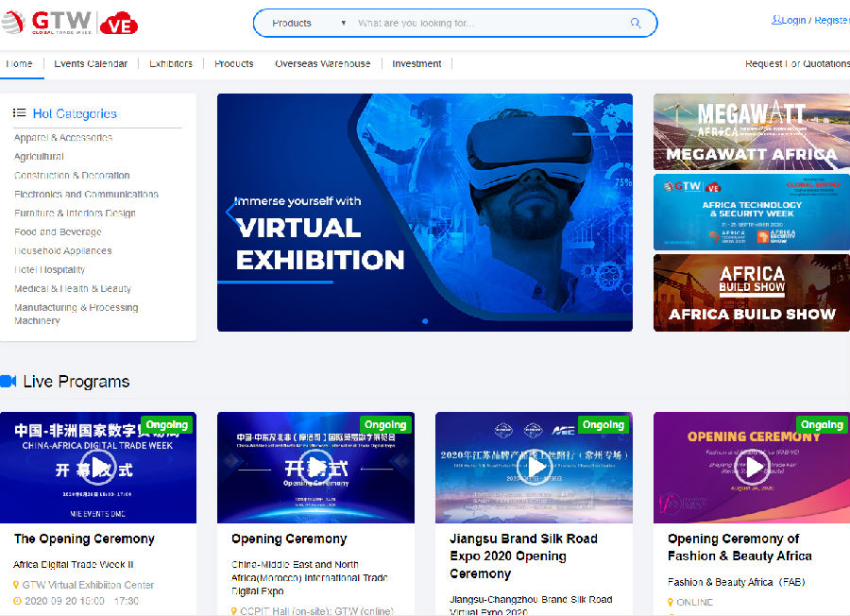The width and height of the screenshot is (850, 616).
Task: Open the Products navigation item
Action: (x=233, y=63)
